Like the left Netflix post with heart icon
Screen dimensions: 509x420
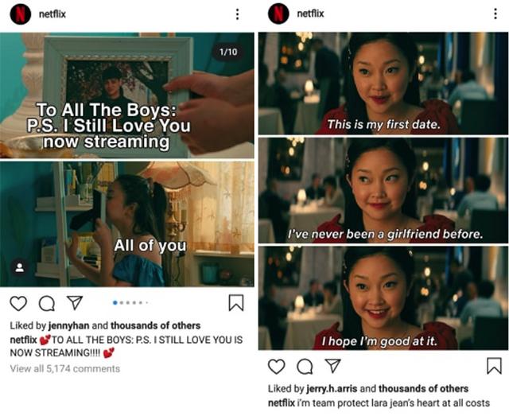[x=18, y=303]
